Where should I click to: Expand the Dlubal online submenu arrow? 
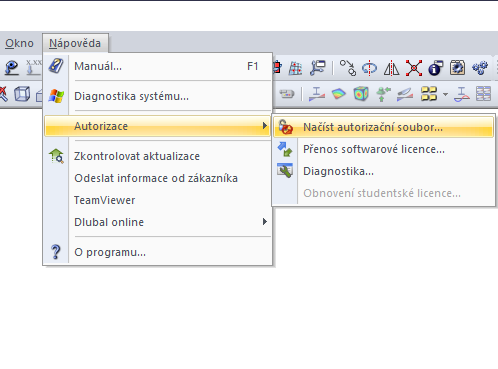coord(264,222)
